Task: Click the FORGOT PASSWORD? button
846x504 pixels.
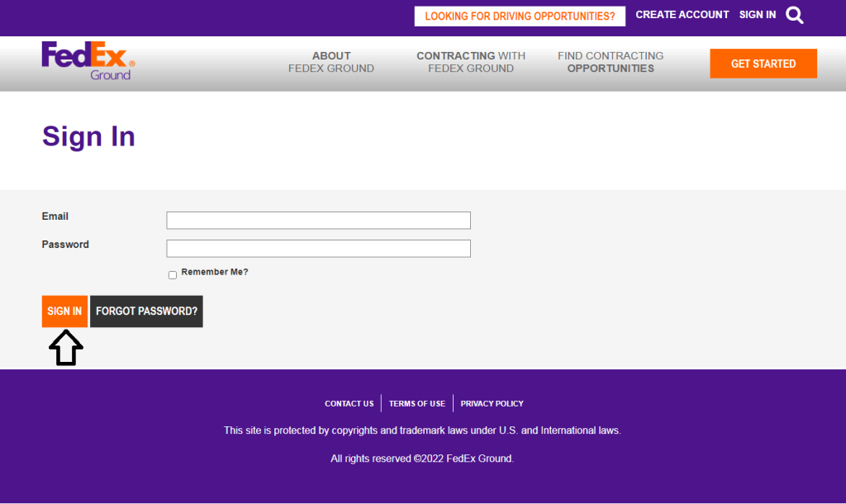Action: pyautogui.click(x=146, y=311)
